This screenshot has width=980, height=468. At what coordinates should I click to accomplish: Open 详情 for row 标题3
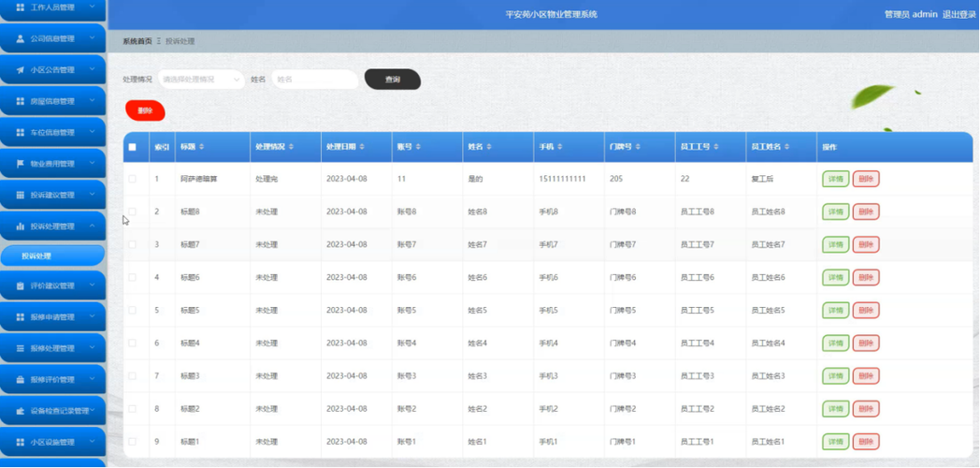pos(836,376)
